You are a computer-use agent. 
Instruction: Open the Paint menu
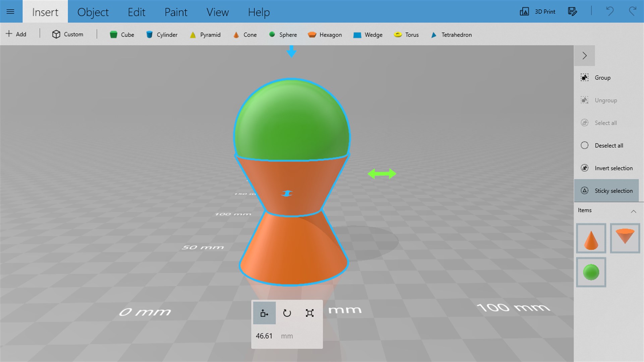click(x=176, y=12)
